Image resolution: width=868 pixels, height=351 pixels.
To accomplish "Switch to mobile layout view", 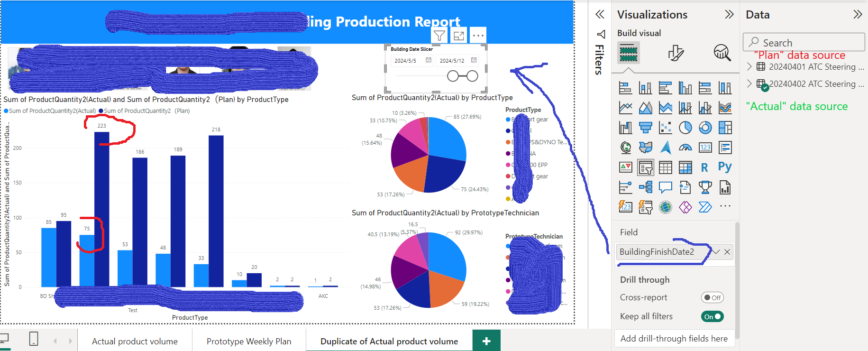I will click(x=34, y=339).
